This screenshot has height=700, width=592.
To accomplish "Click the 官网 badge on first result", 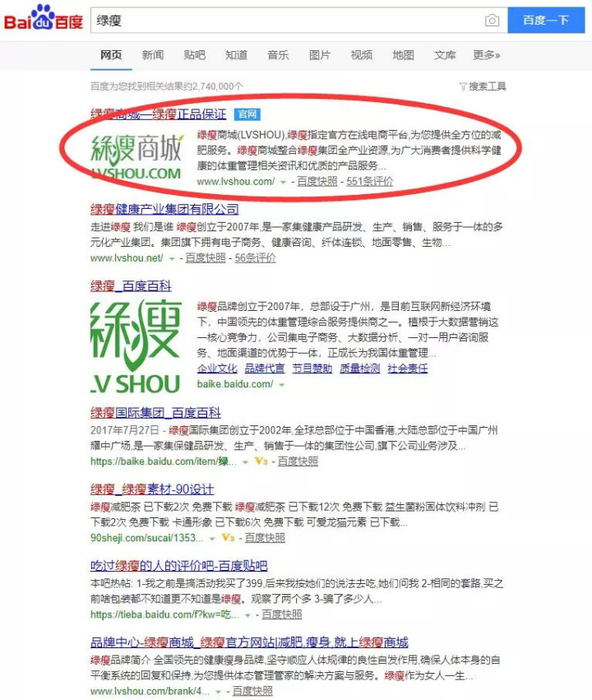I will pos(247,114).
